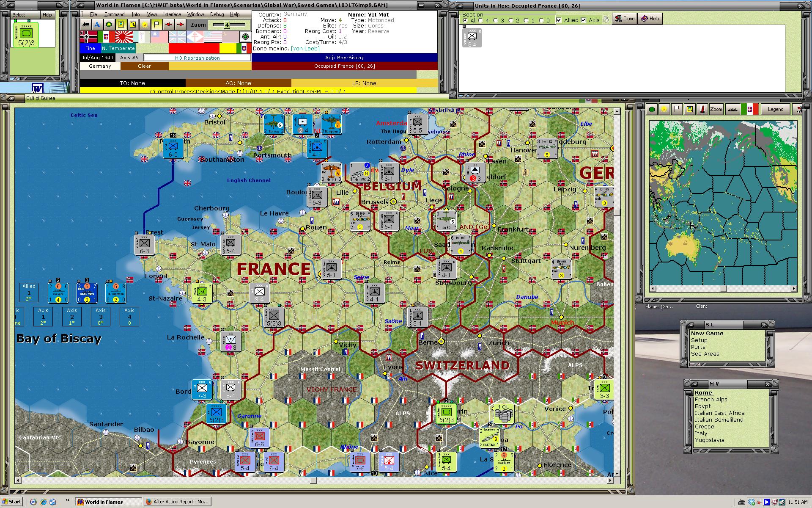The height and width of the screenshot is (508, 812).
Task: Toggle the white flag toolbar icon
Action: (156, 25)
